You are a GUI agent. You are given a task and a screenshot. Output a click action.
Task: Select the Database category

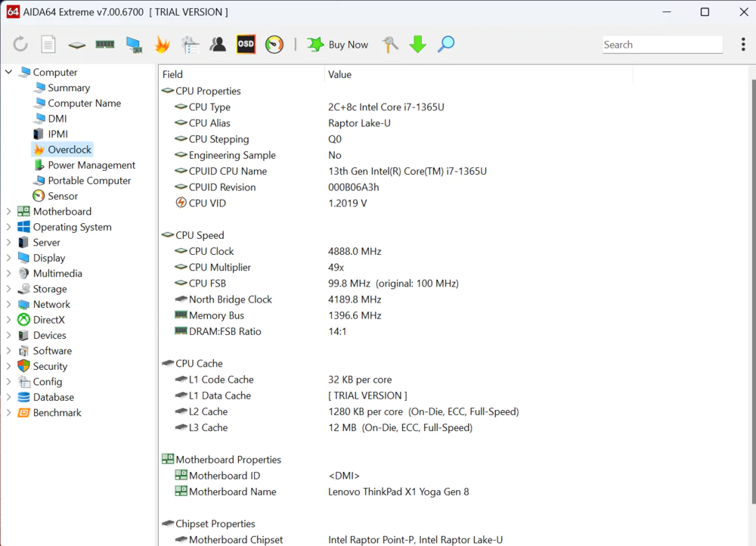click(x=53, y=397)
